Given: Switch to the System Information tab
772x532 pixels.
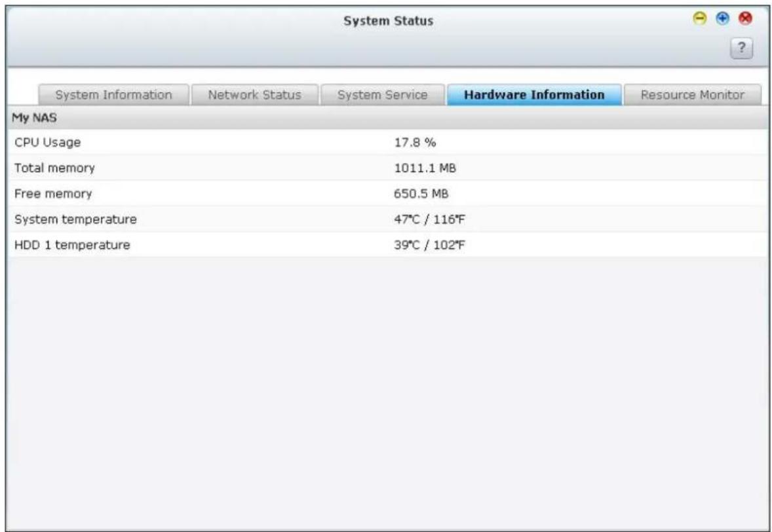Looking at the screenshot, I should click(114, 94).
